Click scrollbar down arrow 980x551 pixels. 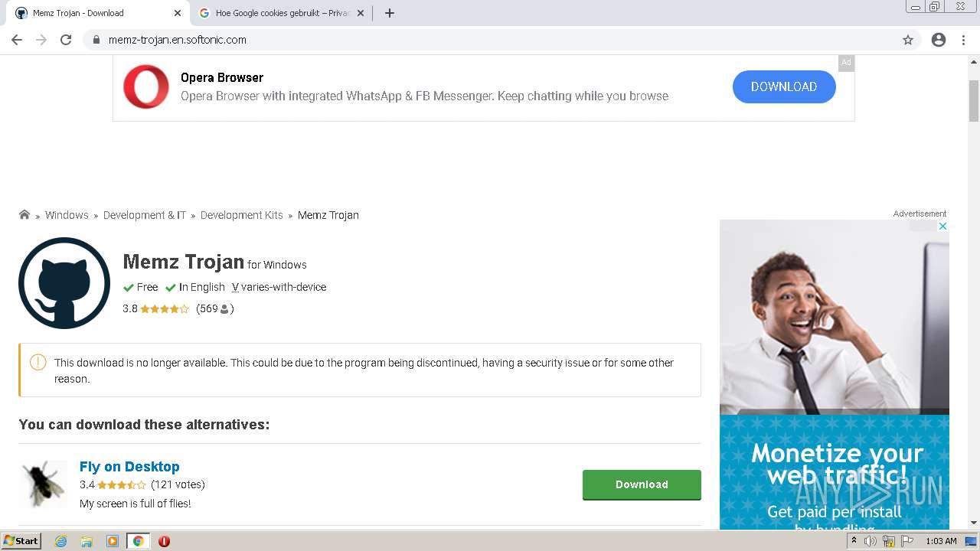coord(974,523)
